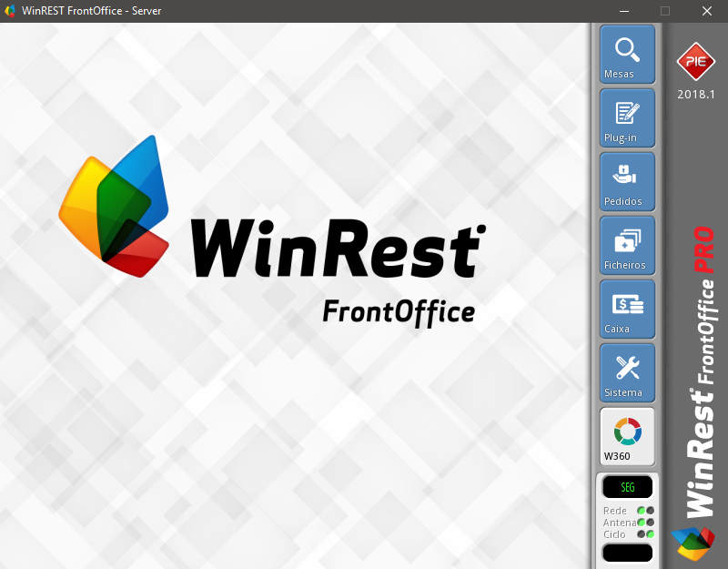Open the Sistema tools menu
This screenshot has height=569, width=728.
(626, 373)
